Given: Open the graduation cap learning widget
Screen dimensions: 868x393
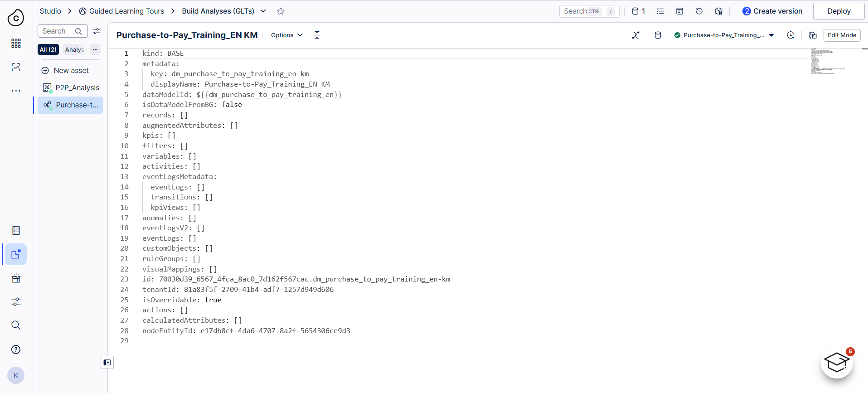Looking at the screenshot, I should tap(836, 363).
